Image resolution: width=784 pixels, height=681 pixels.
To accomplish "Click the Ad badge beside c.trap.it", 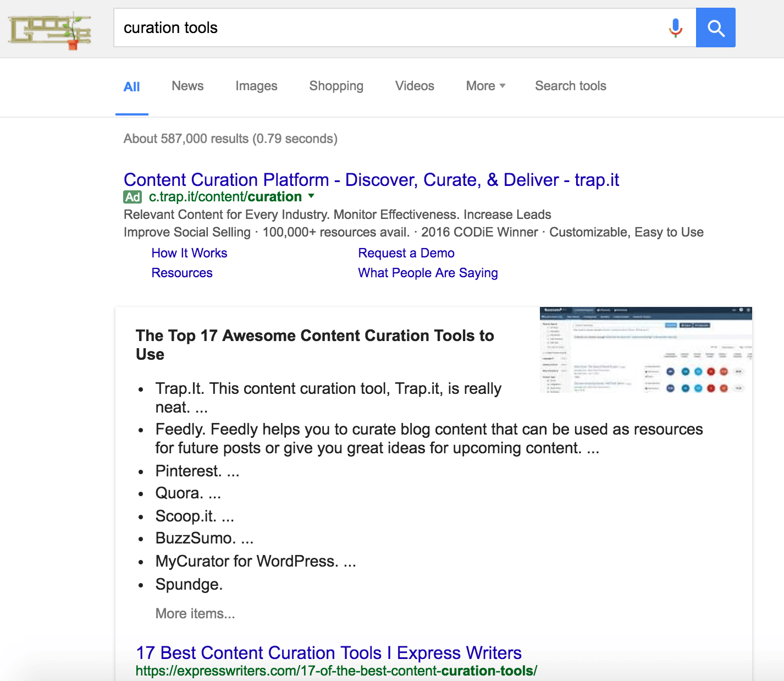I will 132,197.
